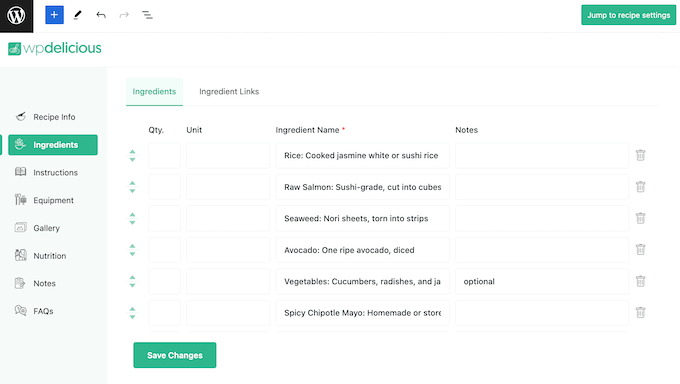680x384 pixels.
Task: Edit the Rice ingredient name field
Action: [363, 155]
